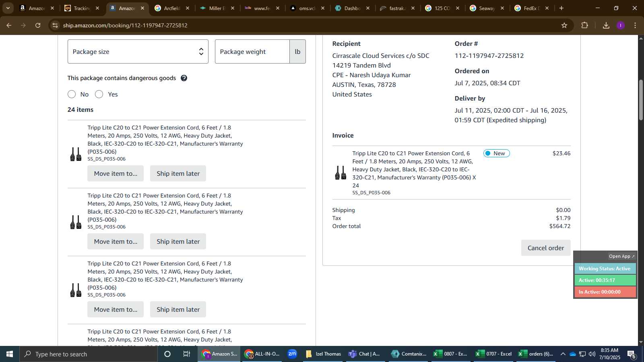Open the Package size dropdown
This screenshot has height=362, width=644.
click(x=138, y=51)
